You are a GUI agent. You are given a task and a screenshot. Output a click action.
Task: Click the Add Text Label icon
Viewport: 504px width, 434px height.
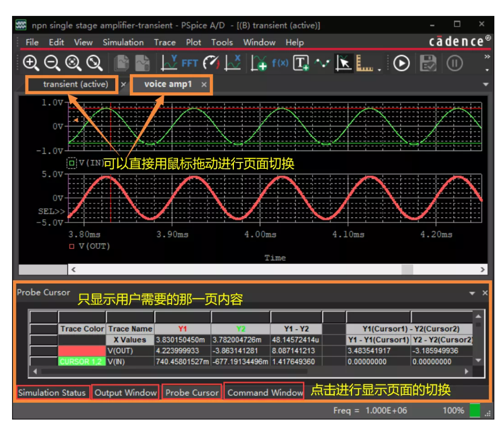[301, 63]
